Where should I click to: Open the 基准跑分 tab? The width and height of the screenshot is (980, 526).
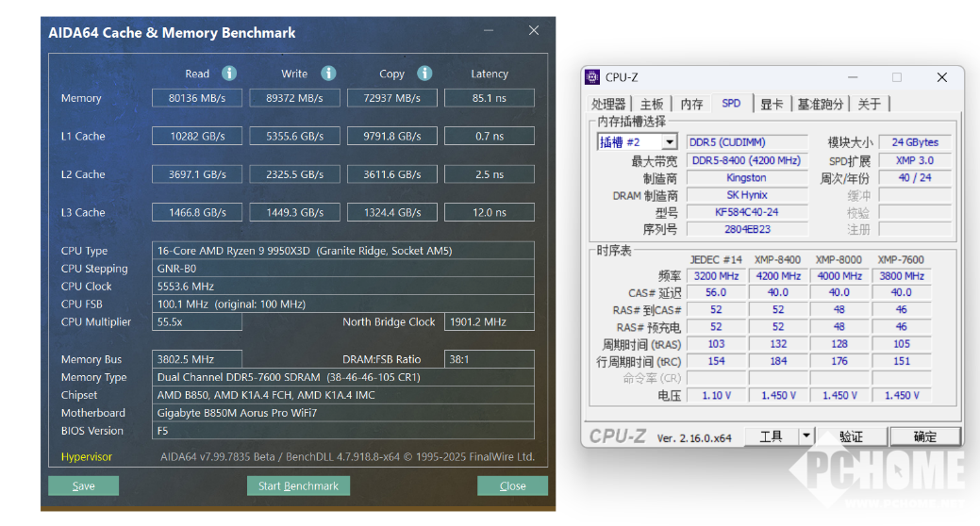click(820, 104)
